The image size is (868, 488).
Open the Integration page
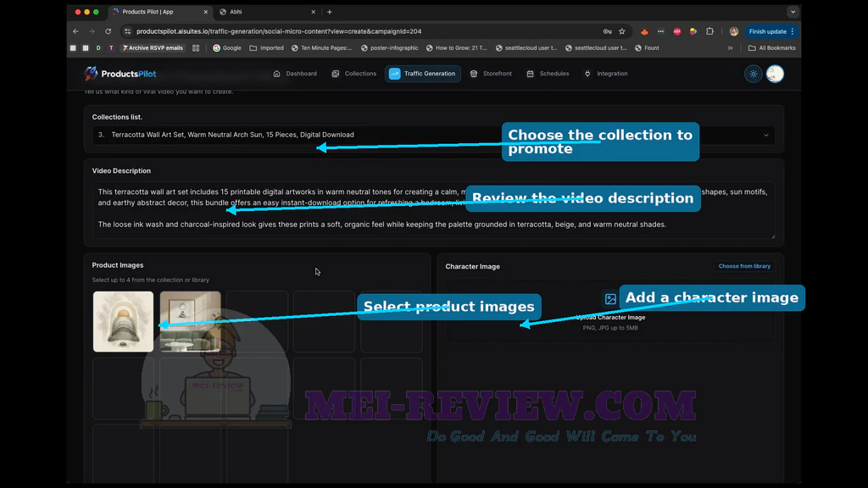click(606, 74)
